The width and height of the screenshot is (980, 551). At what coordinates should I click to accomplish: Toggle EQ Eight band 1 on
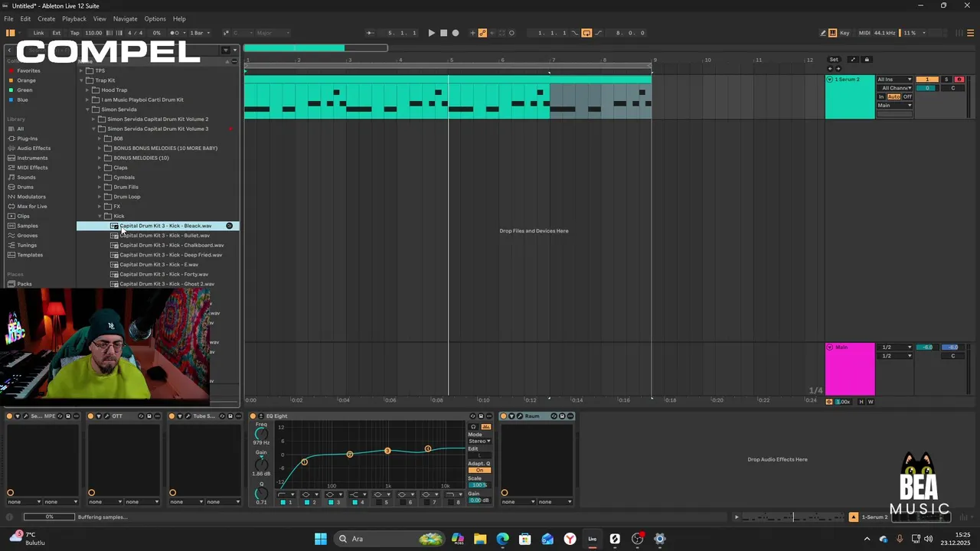tap(283, 502)
